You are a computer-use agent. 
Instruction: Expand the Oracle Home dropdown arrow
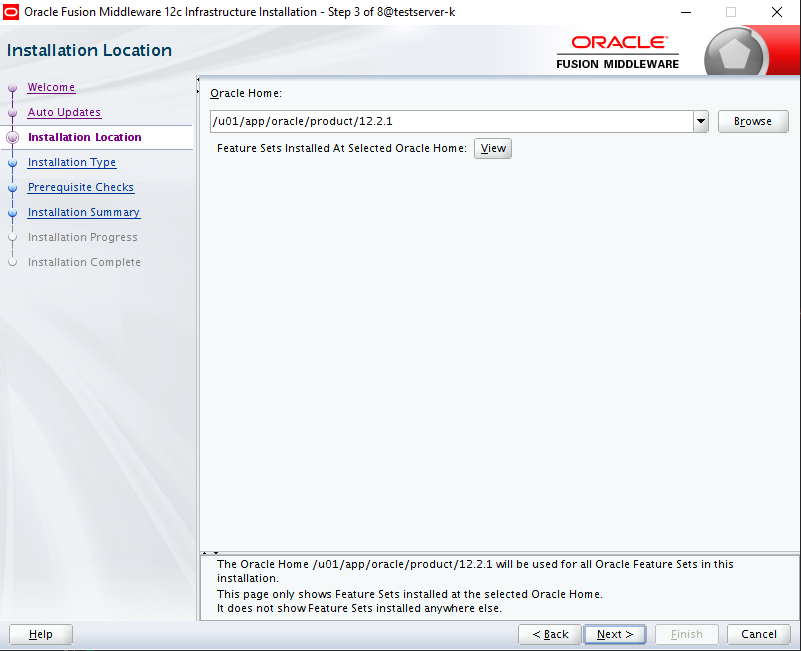coord(701,122)
